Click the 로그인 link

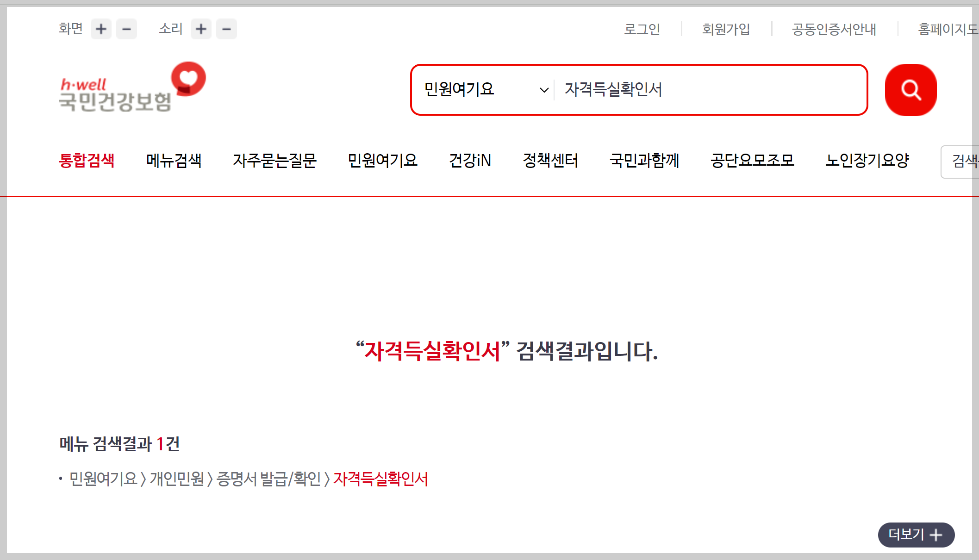[642, 29]
